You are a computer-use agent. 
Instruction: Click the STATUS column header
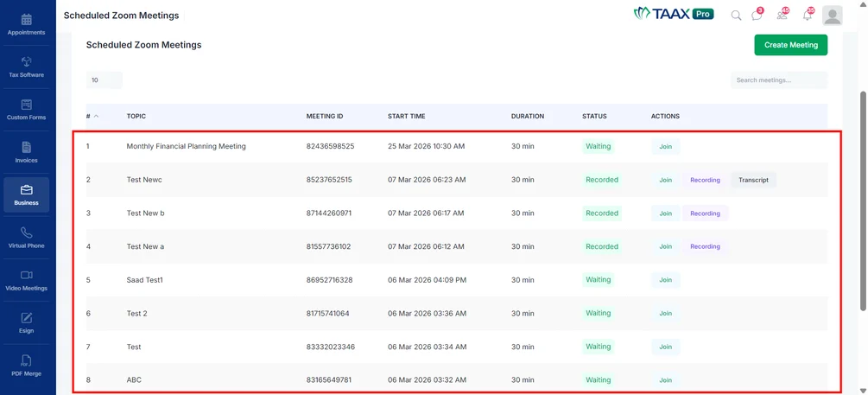point(594,117)
